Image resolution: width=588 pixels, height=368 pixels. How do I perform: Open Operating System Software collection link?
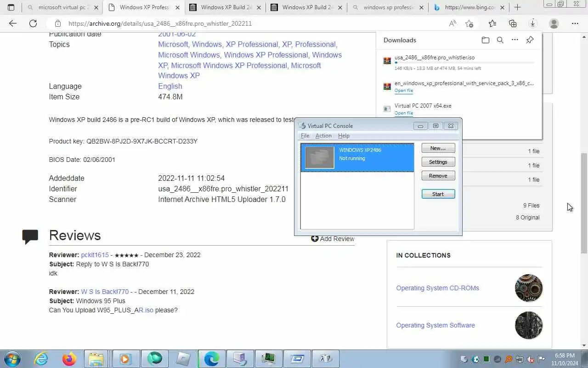coord(435,325)
